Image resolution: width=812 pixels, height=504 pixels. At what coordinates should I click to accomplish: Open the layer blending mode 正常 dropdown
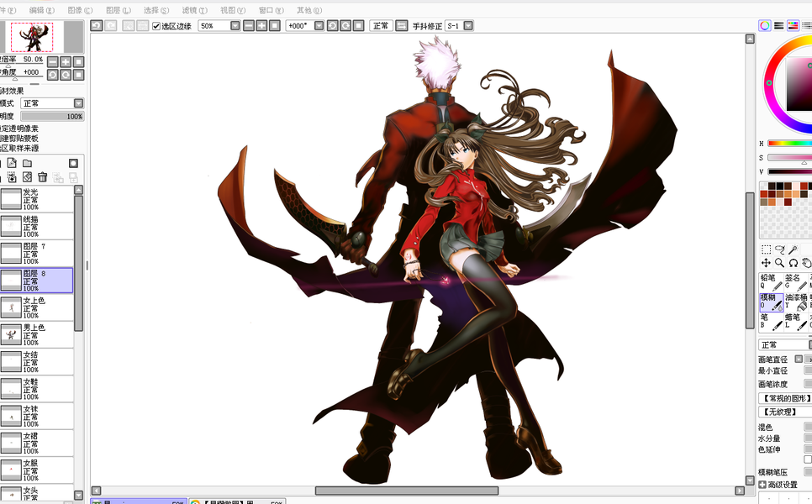point(52,103)
